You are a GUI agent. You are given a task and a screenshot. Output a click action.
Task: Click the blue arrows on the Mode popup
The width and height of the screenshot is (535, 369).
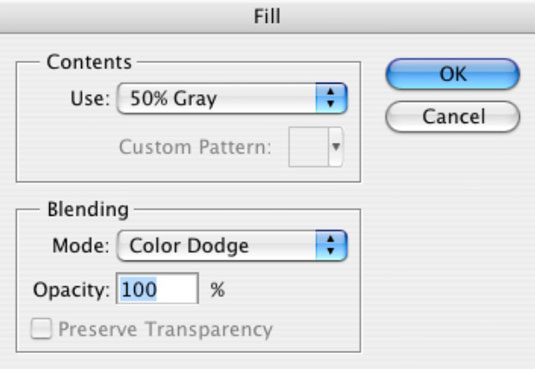tap(331, 245)
